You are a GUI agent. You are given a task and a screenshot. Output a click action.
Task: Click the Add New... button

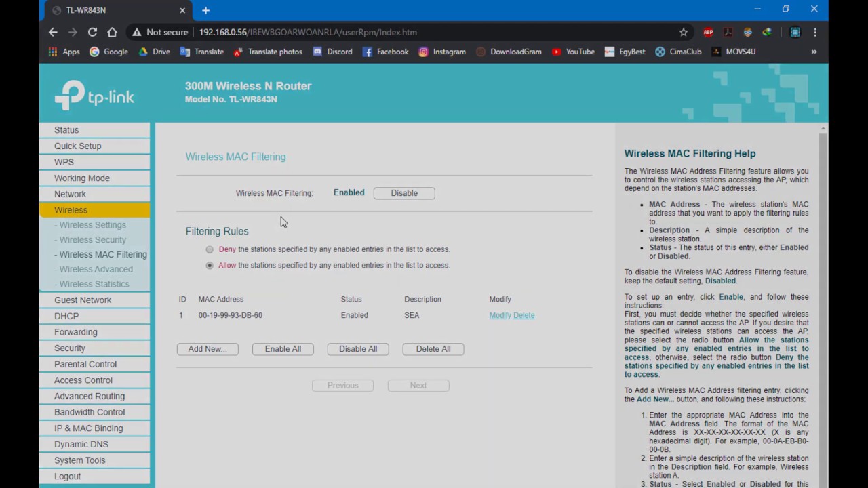coord(208,349)
